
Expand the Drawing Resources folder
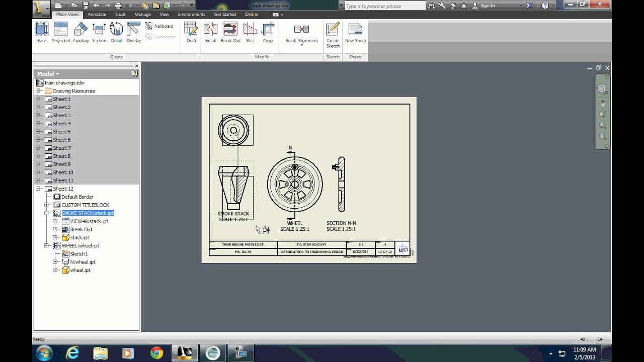[38, 91]
